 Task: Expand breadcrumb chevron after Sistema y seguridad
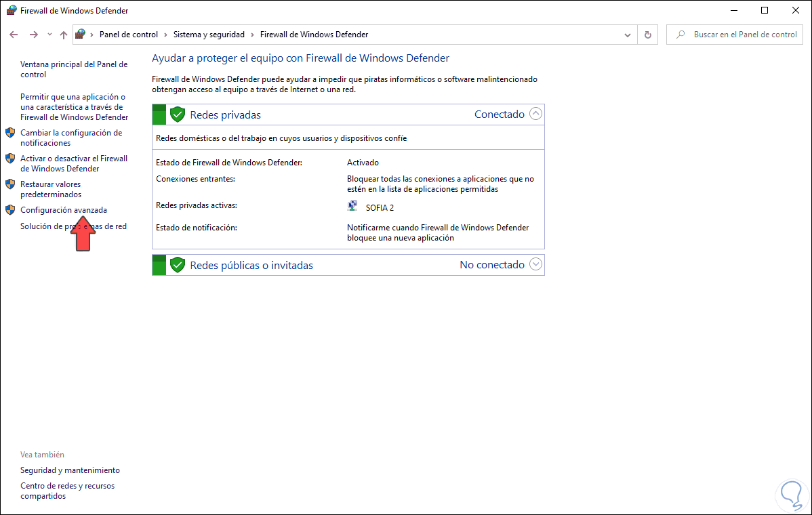[253, 35]
